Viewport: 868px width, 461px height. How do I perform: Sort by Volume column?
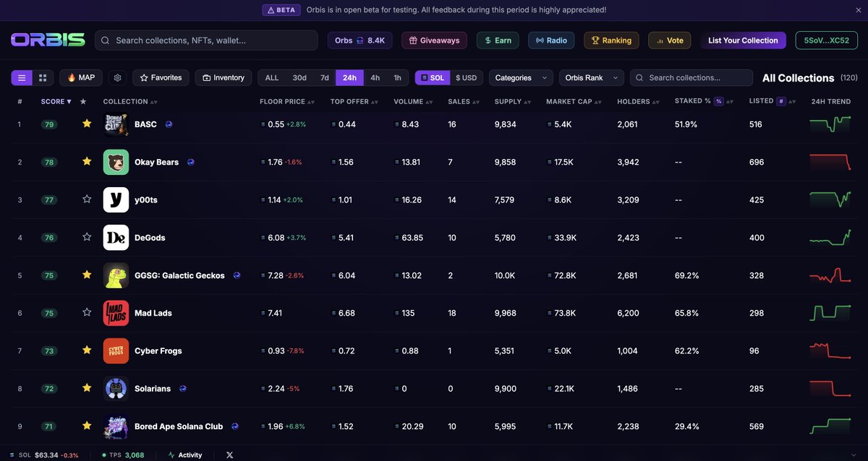pyautogui.click(x=413, y=101)
